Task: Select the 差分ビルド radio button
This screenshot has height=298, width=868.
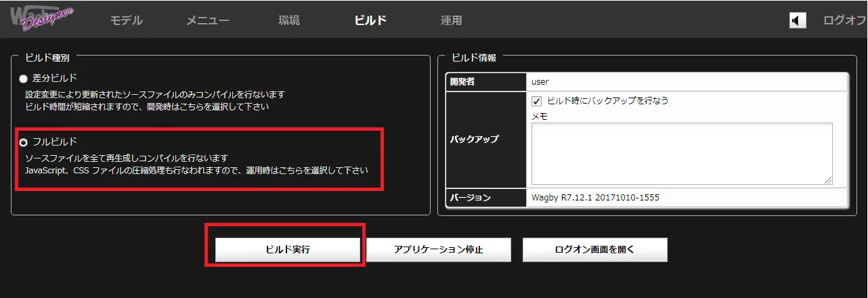Action: (x=24, y=79)
